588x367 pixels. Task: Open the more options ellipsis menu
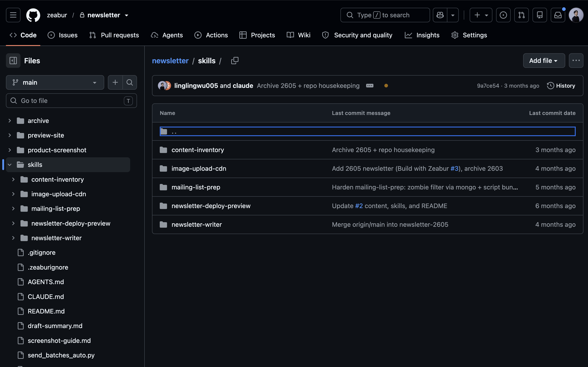point(576,61)
